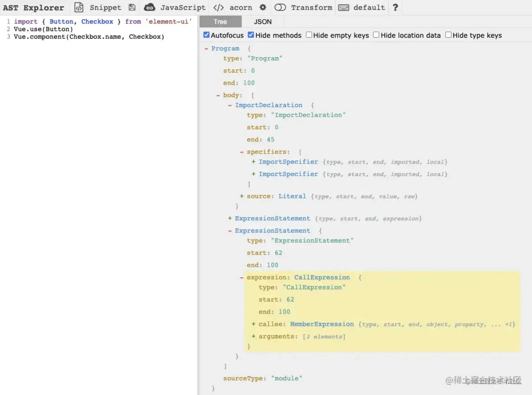
Task: Click the Snippet file icon
Action: [x=79, y=7]
